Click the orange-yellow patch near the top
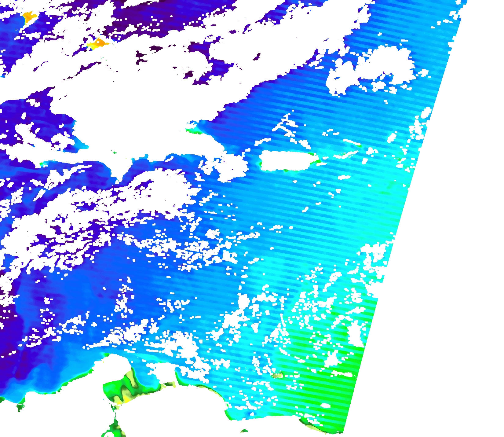The height and width of the screenshot is (437, 504). (98, 43)
